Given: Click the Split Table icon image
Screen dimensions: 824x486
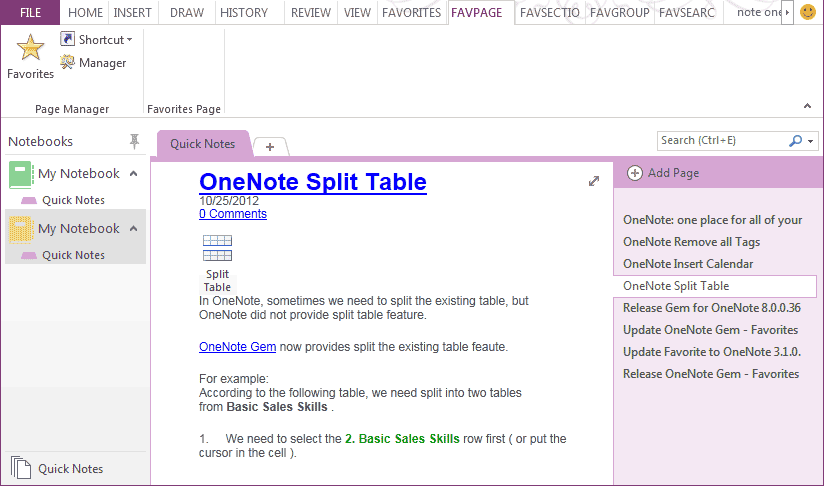Looking at the screenshot, I should 218,263.
